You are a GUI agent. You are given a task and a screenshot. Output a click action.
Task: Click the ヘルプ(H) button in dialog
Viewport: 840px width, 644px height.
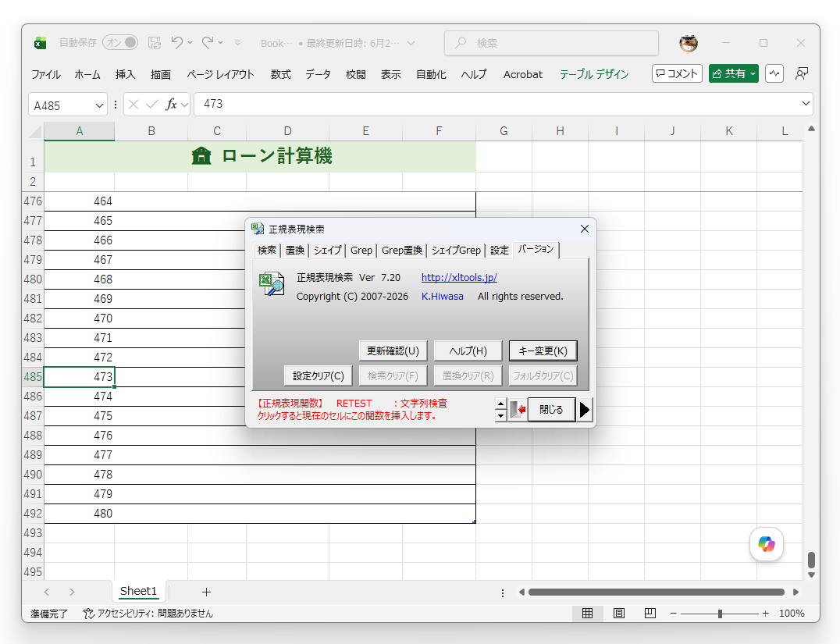(468, 351)
